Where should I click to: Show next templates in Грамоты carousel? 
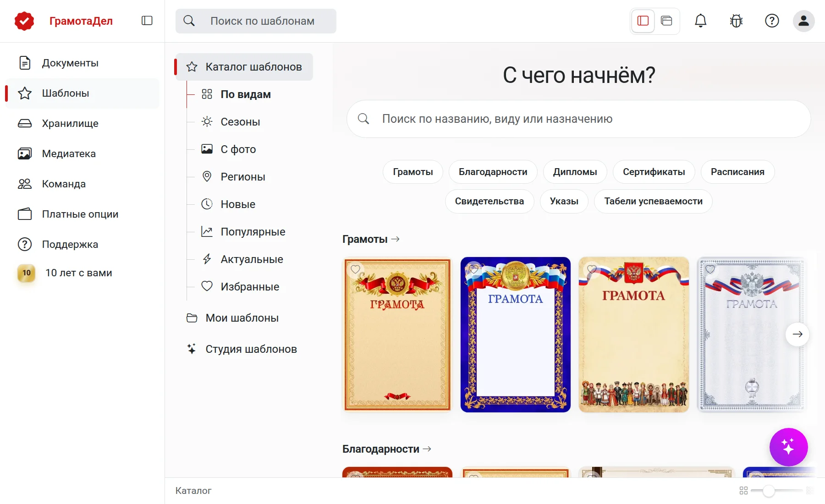(x=797, y=334)
